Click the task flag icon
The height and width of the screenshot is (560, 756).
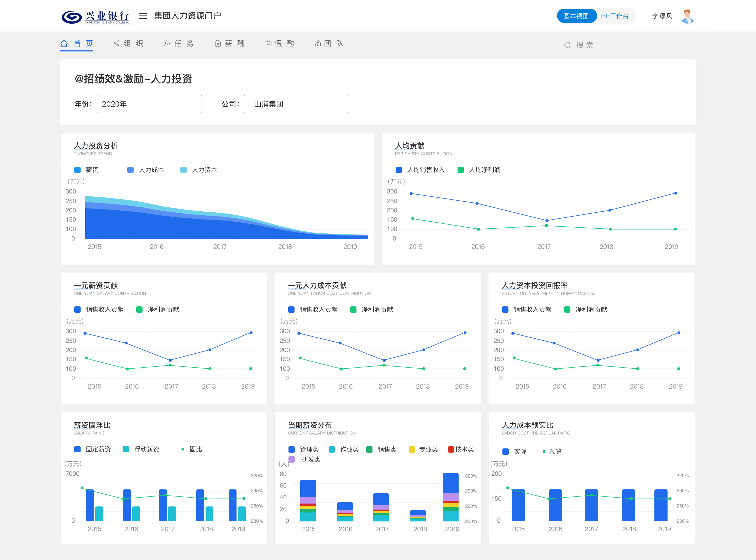point(167,43)
